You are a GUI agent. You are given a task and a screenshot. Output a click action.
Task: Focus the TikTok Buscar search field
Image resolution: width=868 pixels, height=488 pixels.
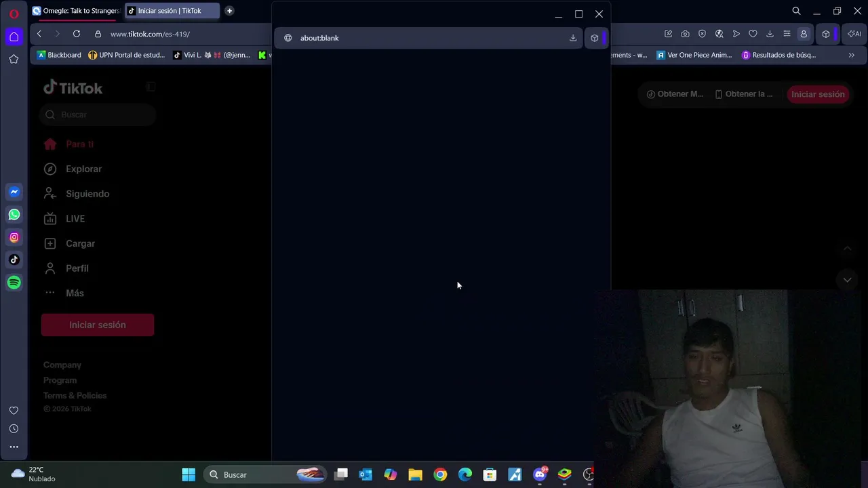click(x=98, y=115)
